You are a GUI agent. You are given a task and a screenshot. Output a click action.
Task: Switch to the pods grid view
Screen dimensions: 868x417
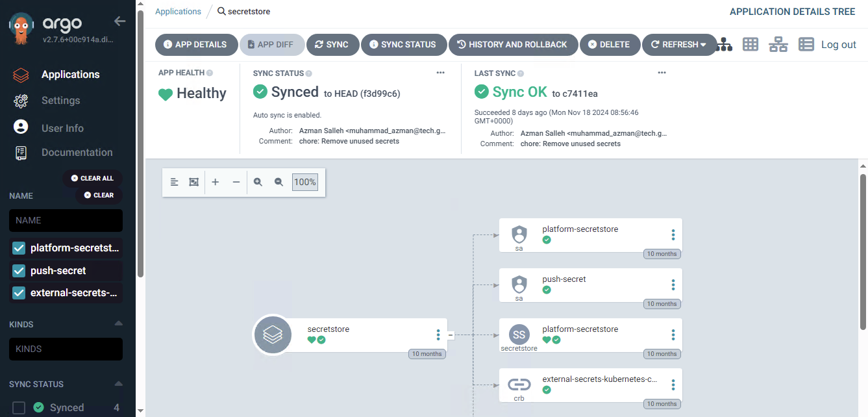tap(750, 44)
